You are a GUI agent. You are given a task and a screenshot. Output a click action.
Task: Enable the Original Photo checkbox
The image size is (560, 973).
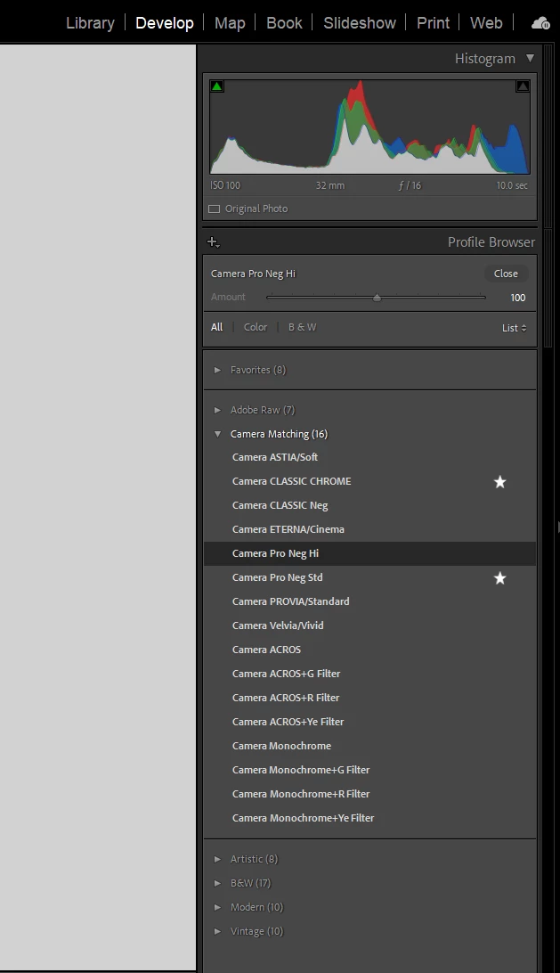tap(214, 209)
